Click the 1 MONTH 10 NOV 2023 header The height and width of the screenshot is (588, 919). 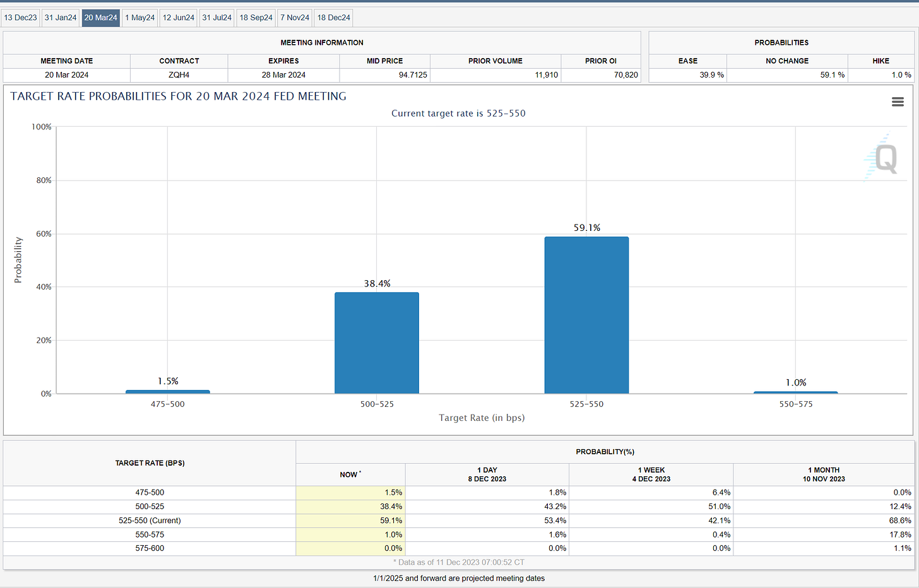[x=824, y=474]
